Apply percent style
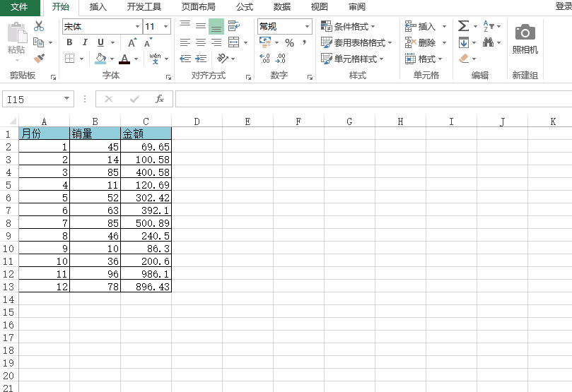This screenshot has height=392, width=572. [x=290, y=43]
